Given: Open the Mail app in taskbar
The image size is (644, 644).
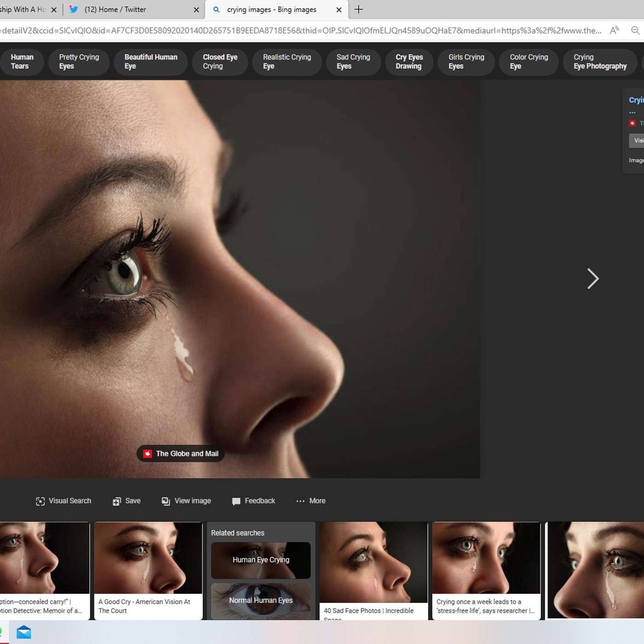Looking at the screenshot, I should point(23,632).
